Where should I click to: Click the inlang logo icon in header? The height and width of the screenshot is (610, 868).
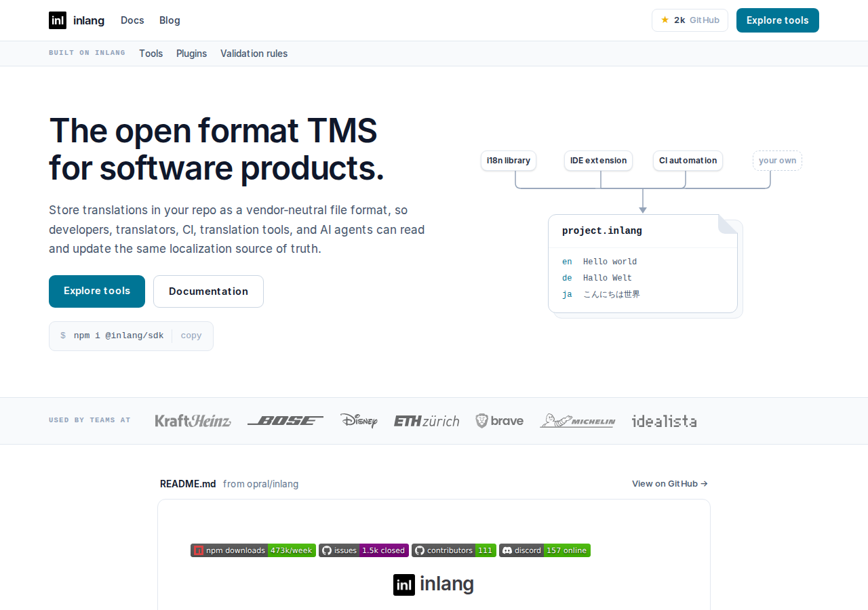(x=58, y=20)
